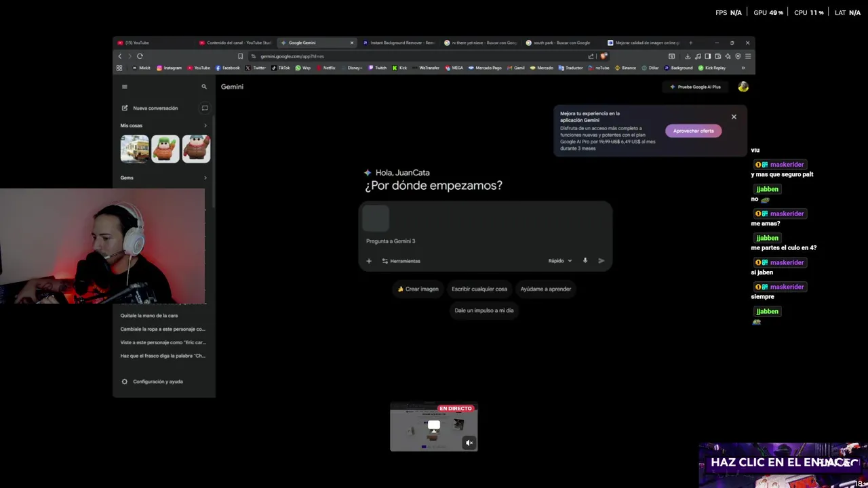868x488 pixels.
Task: Open the browser main hamburger menu
Action: [x=748, y=56]
